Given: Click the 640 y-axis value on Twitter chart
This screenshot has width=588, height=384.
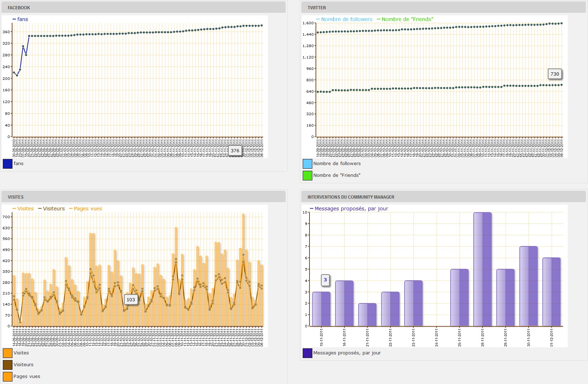Looking at the screenshot, I should pyautogui.click(x=310, y=92).
